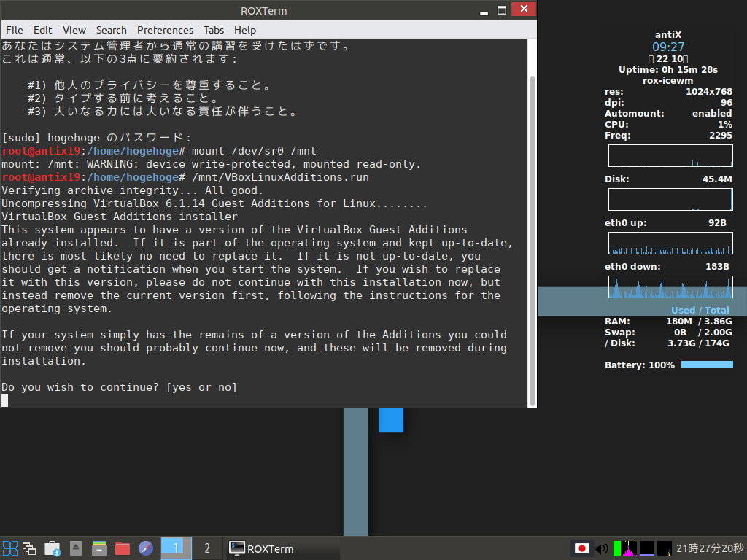Image resolution: width=747 pixels, height=560 pixels.
Task: Click the magenta network monitor graph in tray
Action: coord(630,548)
